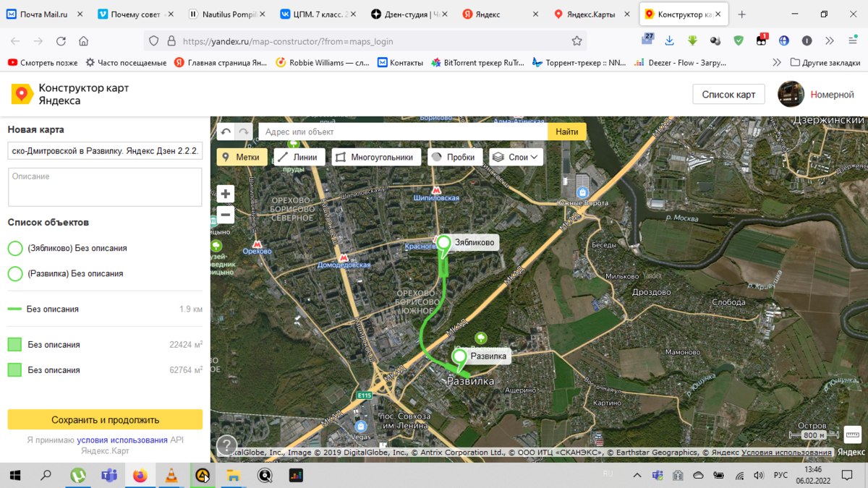Click the Номерной user name
The height and width of the screenshot is (488, 868).
[832, 95]
